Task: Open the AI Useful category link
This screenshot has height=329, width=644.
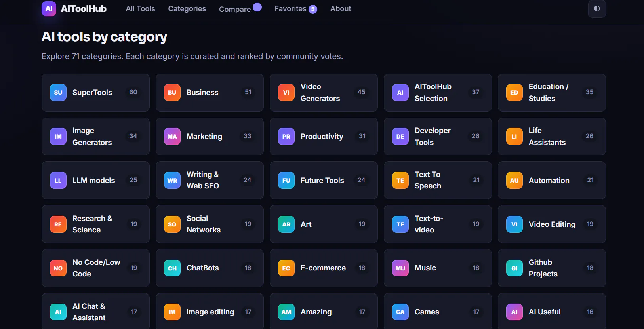Action: [552, 311]
